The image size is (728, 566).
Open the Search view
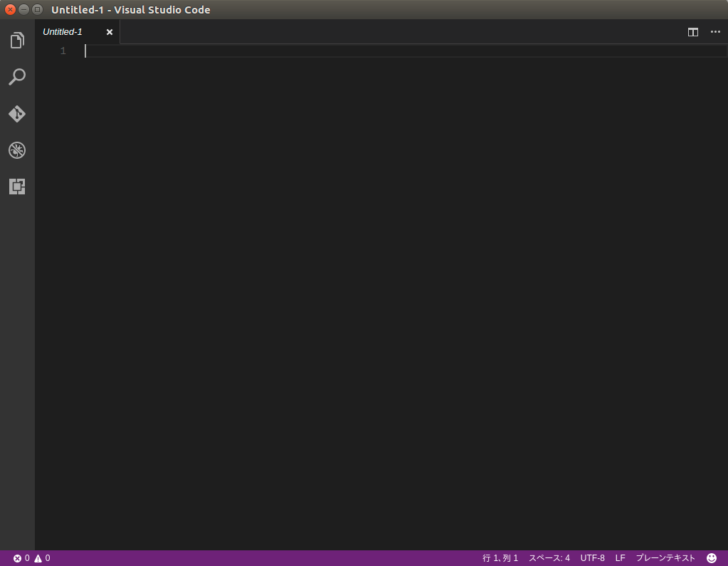17,77
